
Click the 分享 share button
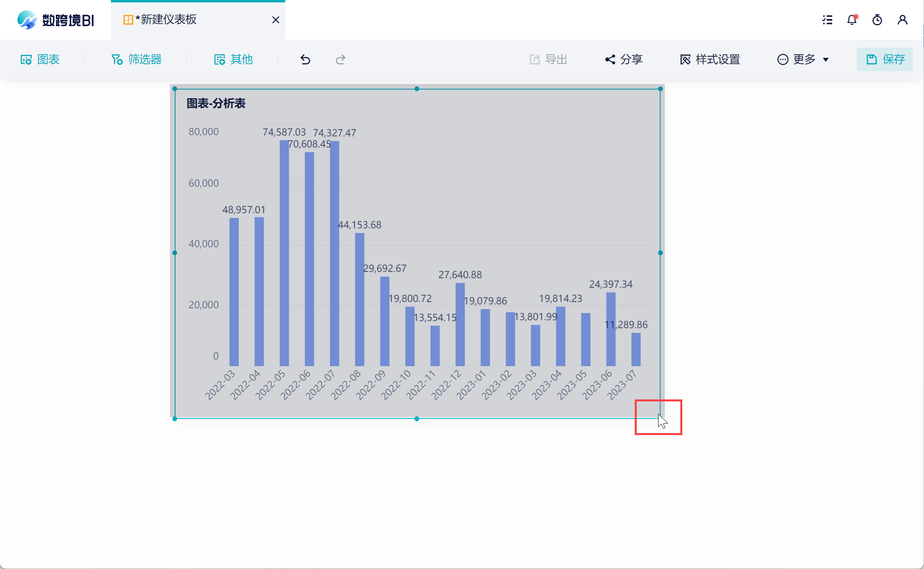[624, 59]
